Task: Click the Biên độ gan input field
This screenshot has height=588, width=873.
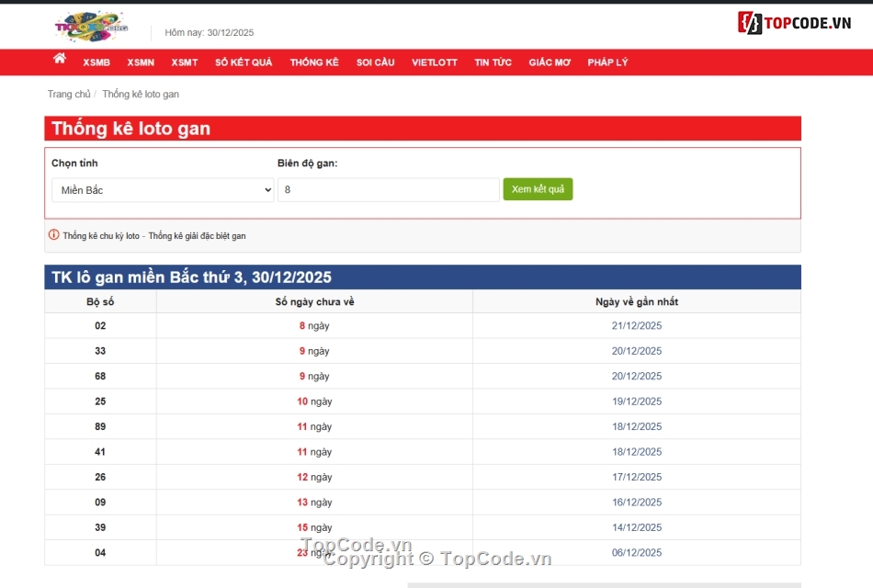Action: pos(388,189)
